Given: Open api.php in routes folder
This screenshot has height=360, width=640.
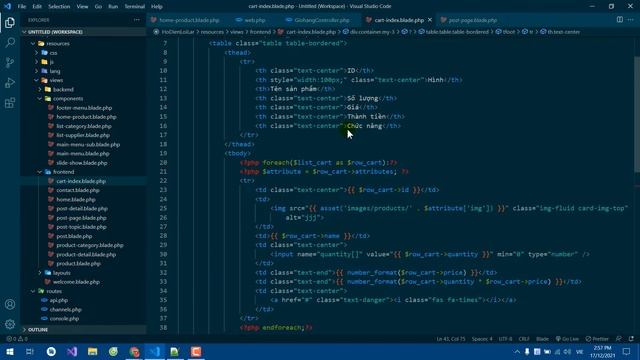Looking at the screenshot, I should [x=59, y=300].
